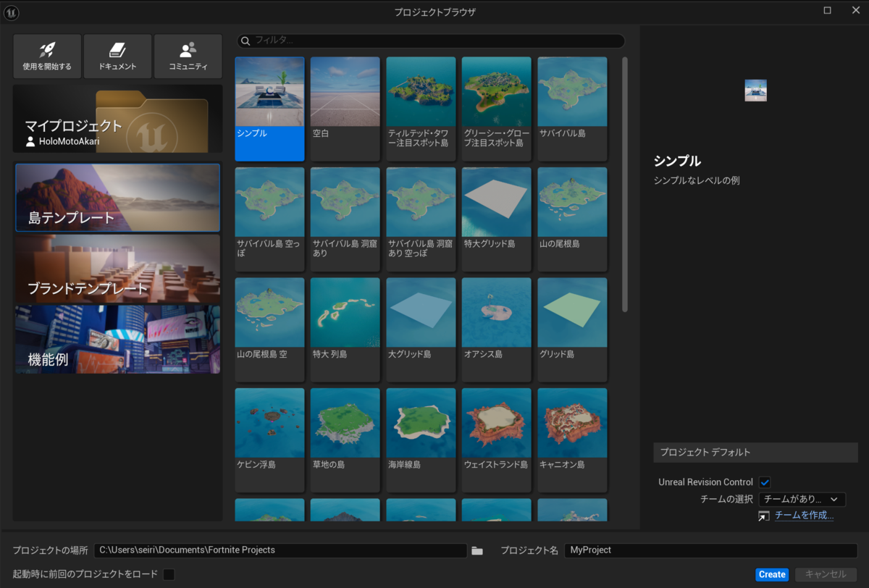Maximize the プロジェクトブラウザ window

(828, 10)
